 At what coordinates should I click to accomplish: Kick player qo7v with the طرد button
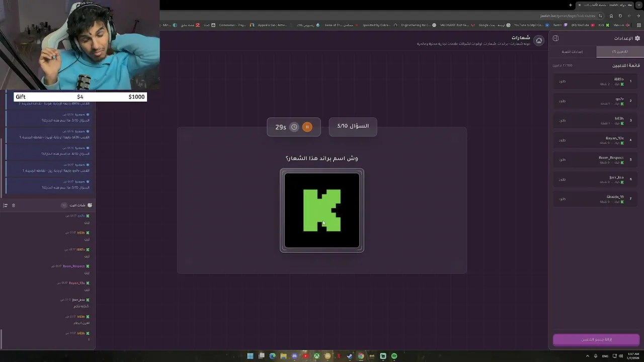[562, 101]
